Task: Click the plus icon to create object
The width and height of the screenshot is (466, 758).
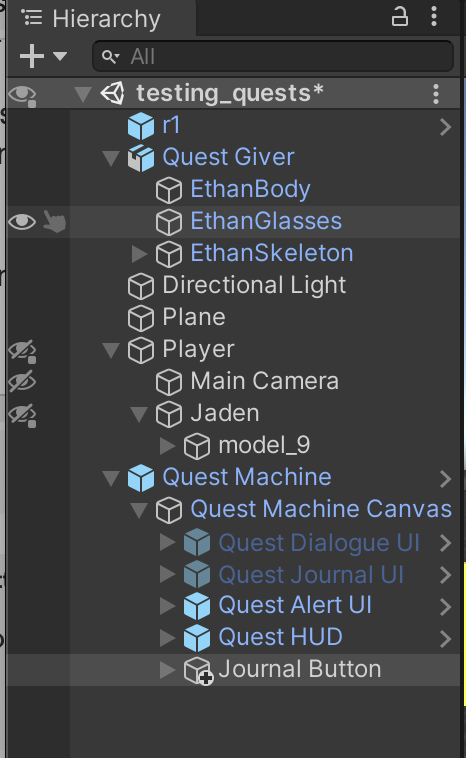Action: click(x=32, y=56)
